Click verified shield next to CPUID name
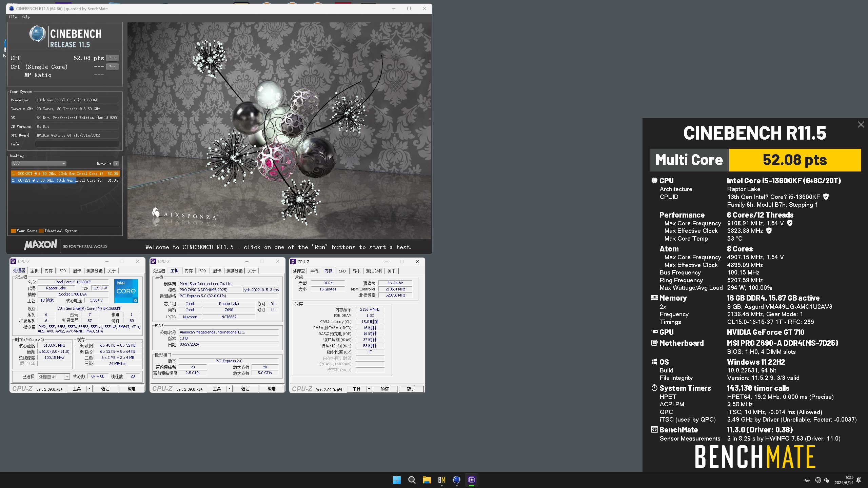Image resolution: width=868 pixels, height=488 pixels. (826, 197)
